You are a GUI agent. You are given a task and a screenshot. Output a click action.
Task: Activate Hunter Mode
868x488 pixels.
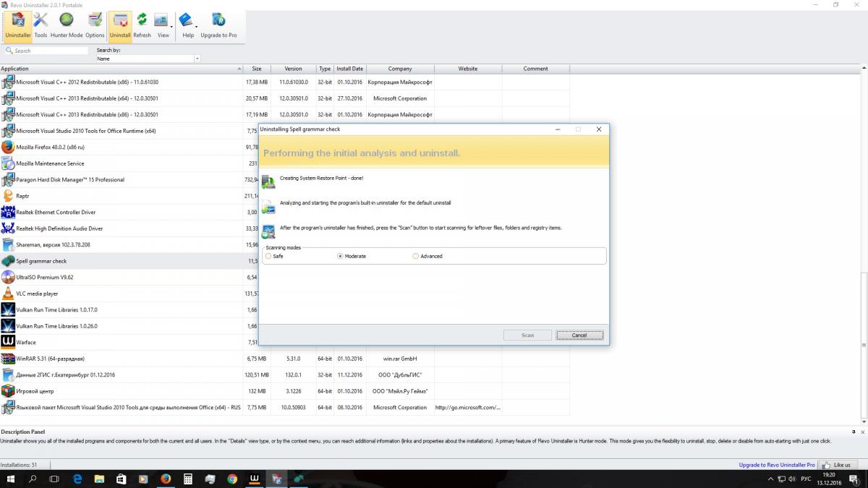tap(67, 25)
